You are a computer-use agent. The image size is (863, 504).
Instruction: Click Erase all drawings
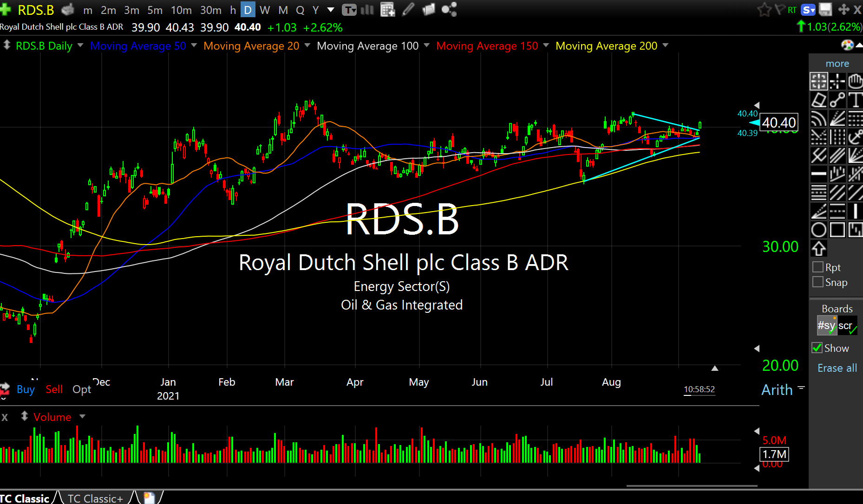tap(837, 368)
